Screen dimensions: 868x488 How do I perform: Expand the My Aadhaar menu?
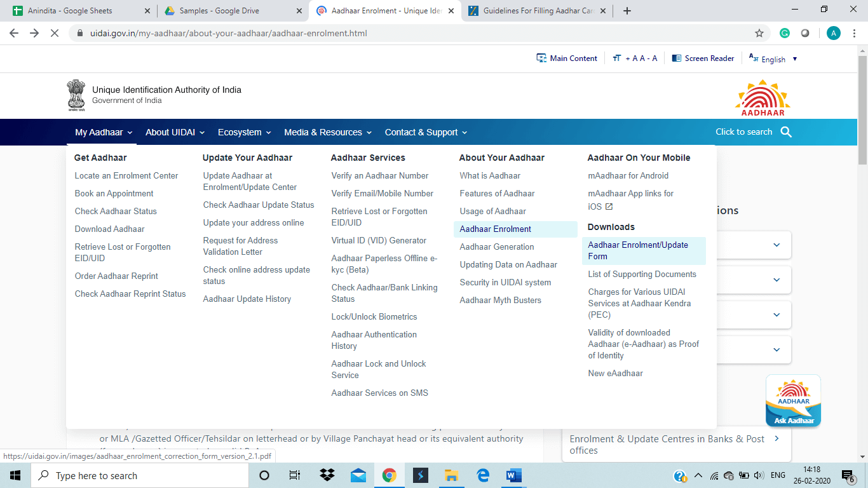point(104,132)
